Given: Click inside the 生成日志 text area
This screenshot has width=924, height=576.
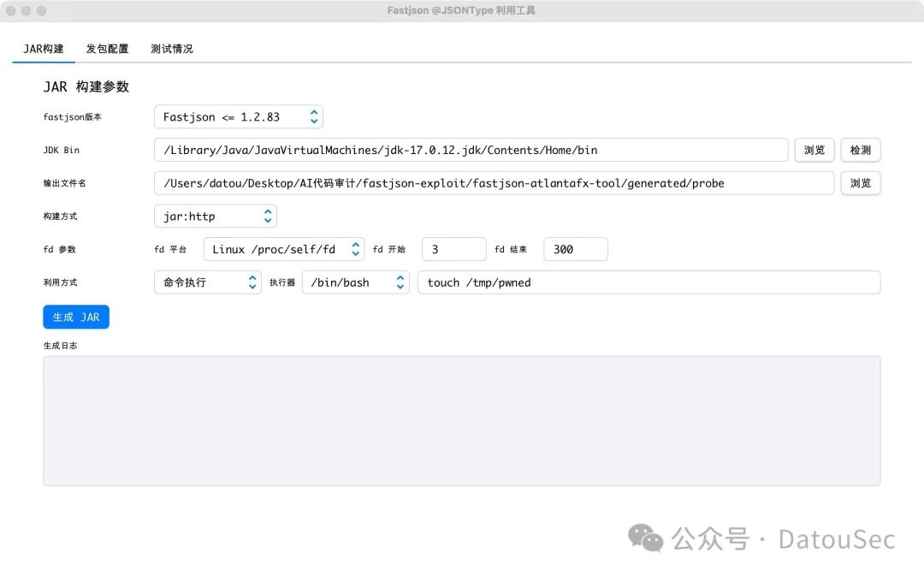Looking at the screenshot, I should pyautogui.click(x=461, y=420).
